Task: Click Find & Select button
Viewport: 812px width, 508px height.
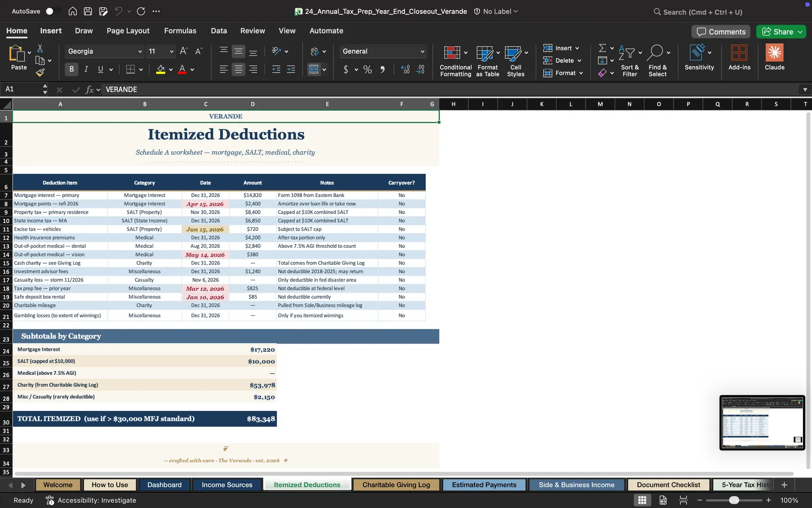Action: pos(658,60)
